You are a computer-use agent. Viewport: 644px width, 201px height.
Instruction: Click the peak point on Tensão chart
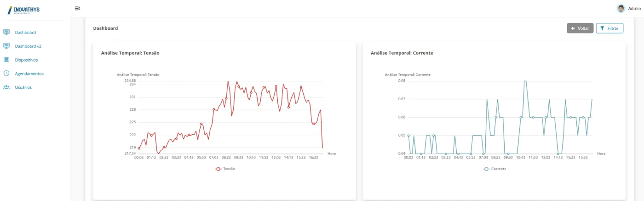(x=228, y=81)
